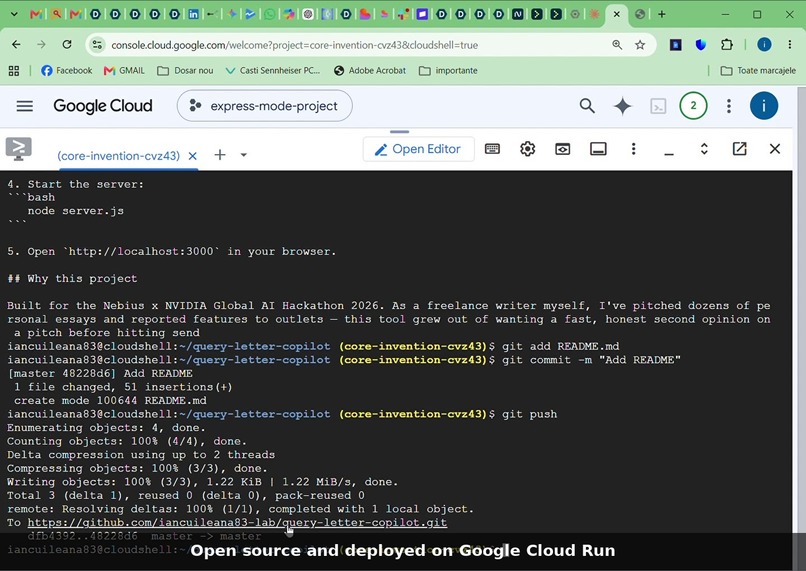View site information icon in address bar
Image resolution: width=806 pixels, height=571 pixels.
coord(97,45)
